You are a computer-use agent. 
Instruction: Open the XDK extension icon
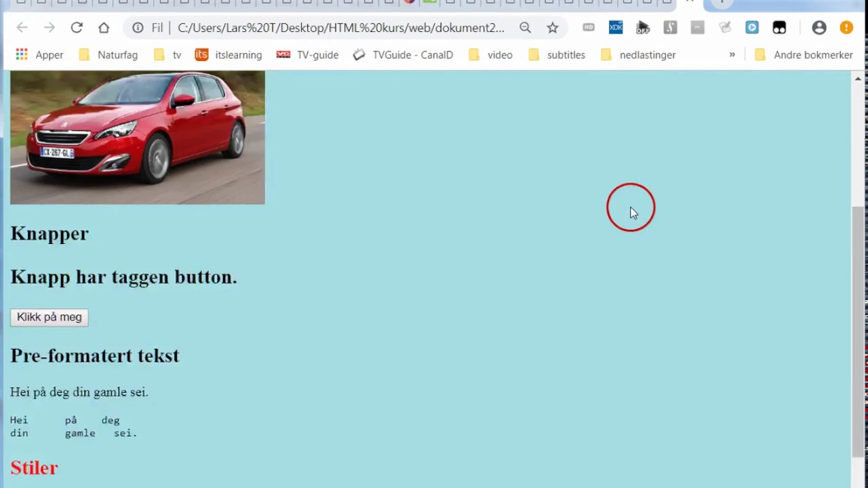pyautogui.click(x=616, y=28)
